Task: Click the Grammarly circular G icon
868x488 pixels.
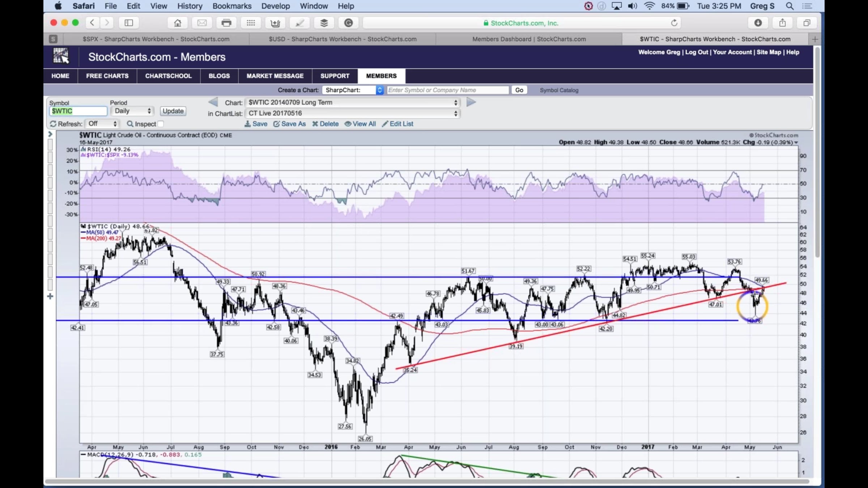Action: point(348,23)
